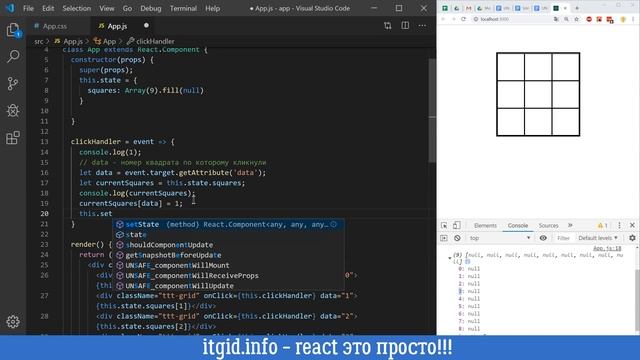
Task: Toggle the console sidebar
Action: coord(444,238)
